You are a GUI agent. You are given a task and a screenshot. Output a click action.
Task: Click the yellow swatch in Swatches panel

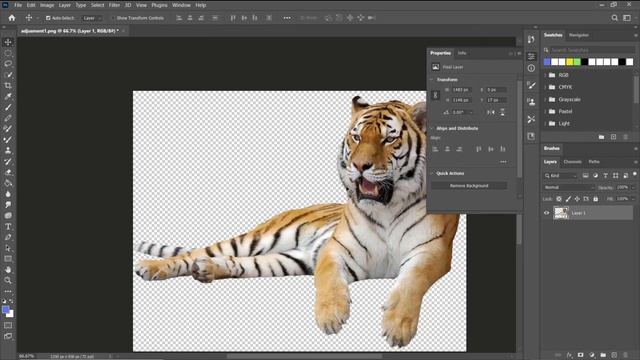click(x=569, y=62)
